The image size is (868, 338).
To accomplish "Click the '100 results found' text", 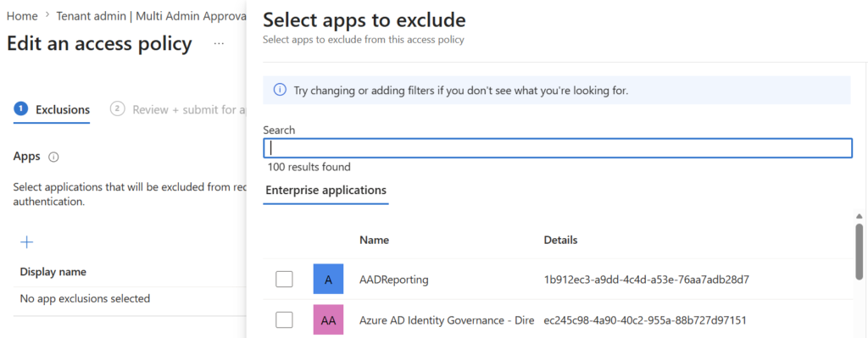I will point(309,167).
